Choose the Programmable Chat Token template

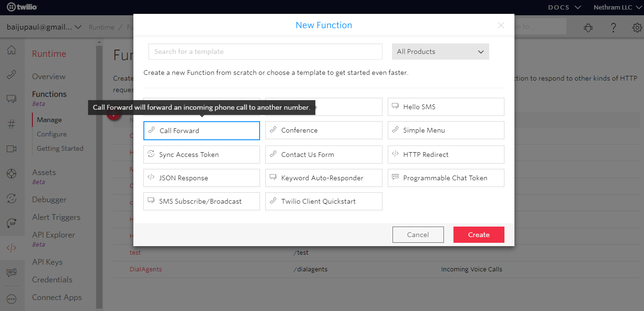[446, 178]
